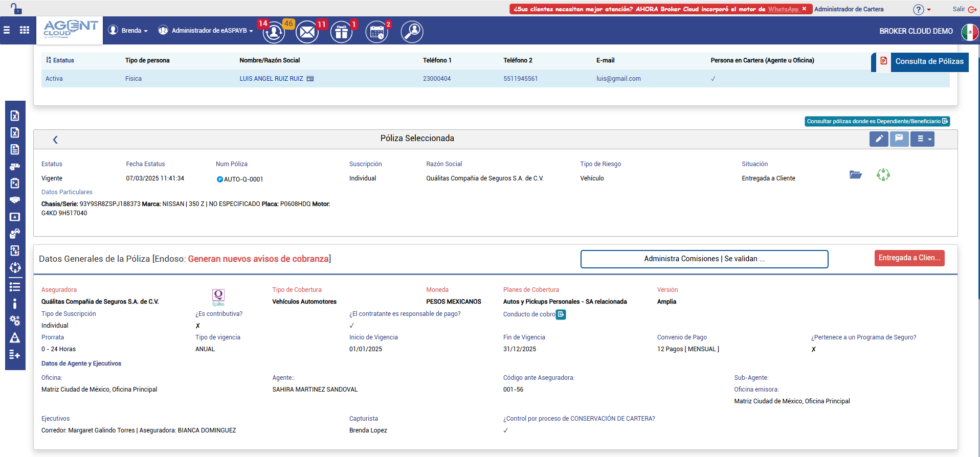Click the Datos Particulares heading
This screenshot has width=980, height=457.
coord(67,192)
